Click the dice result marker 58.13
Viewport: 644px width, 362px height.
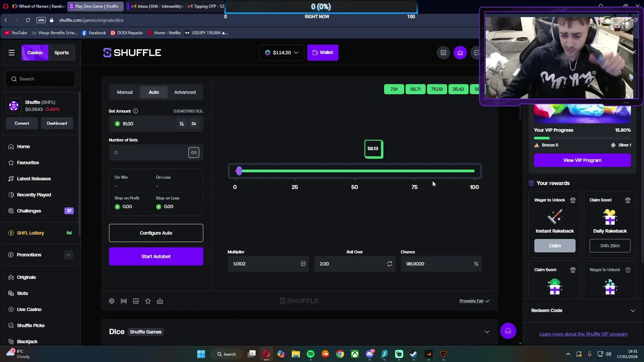(x=373, y=149)
